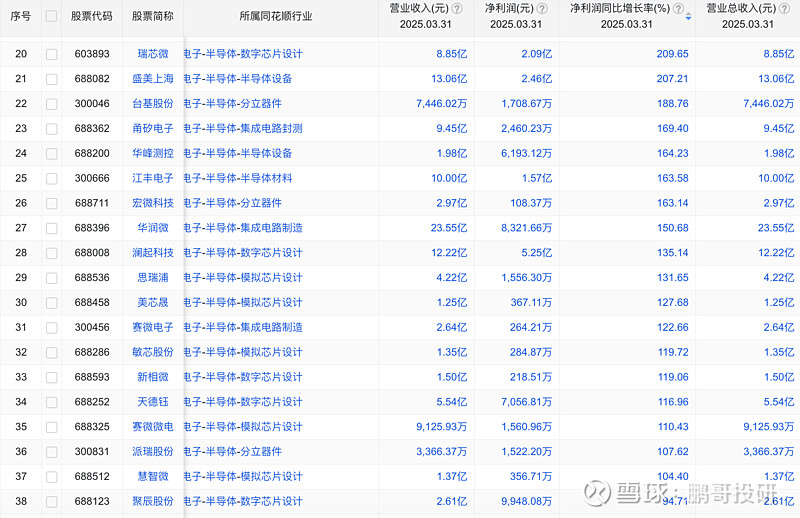Open stock link 甬矽电子

(x=153, y=128)
